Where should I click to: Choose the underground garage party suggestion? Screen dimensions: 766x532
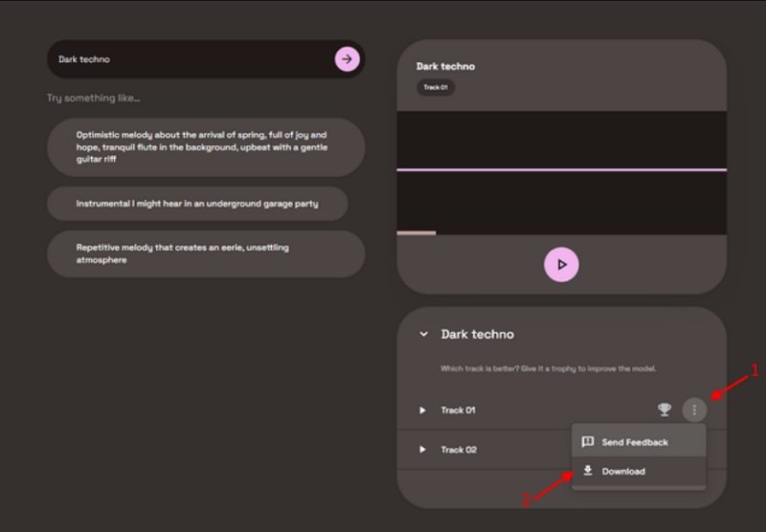[197, 204]
